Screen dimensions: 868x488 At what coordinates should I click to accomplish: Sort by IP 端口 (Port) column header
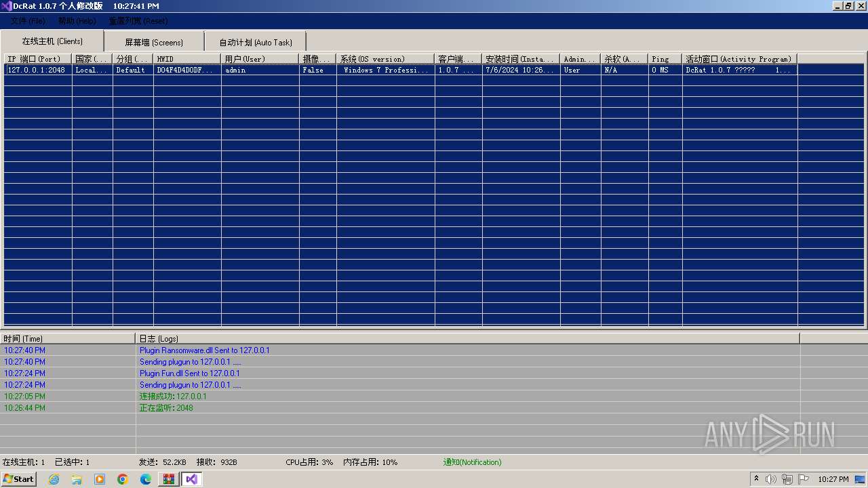pyautogui.click(x=38, y=59)
